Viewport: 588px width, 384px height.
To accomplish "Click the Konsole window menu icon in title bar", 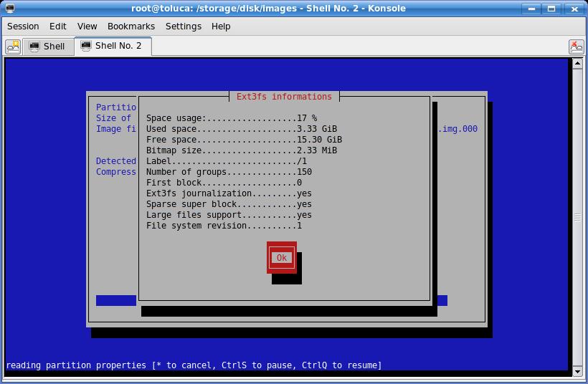I will pyautogui.click(x=10, y=9).
